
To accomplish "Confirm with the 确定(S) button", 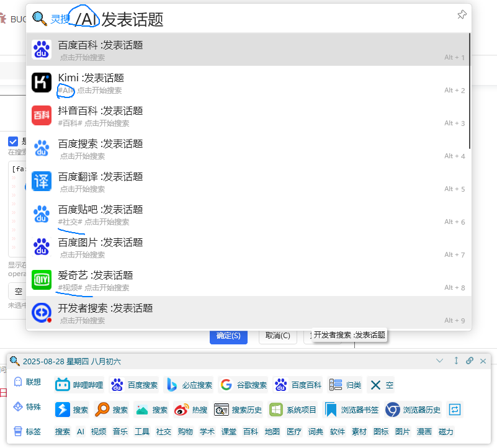I will point(228,336).
